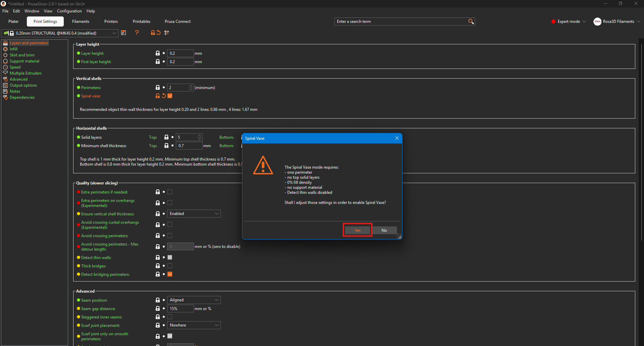The width and height of the screenshot is (644, 346).
Task: Open the Dependencies settings page
Action: 22,97
